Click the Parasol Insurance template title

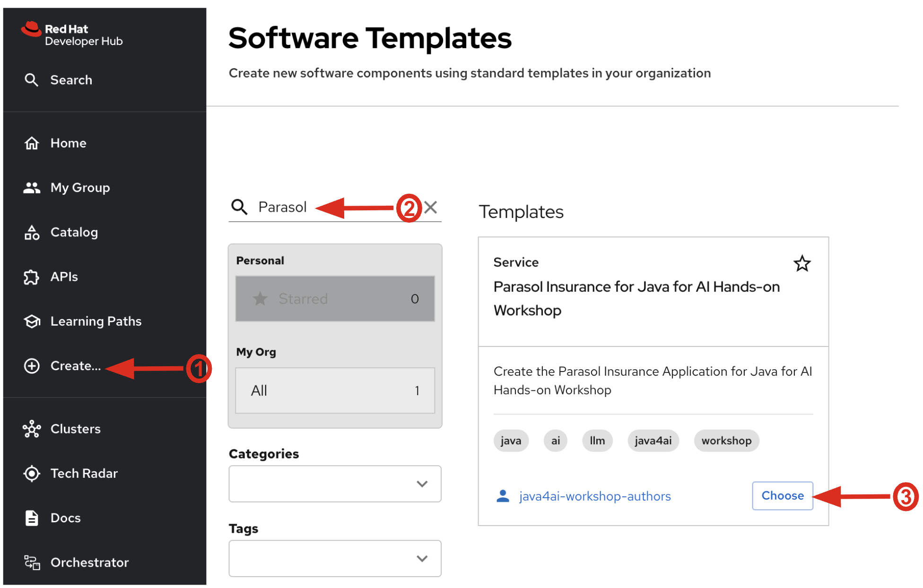pos(636,298)
